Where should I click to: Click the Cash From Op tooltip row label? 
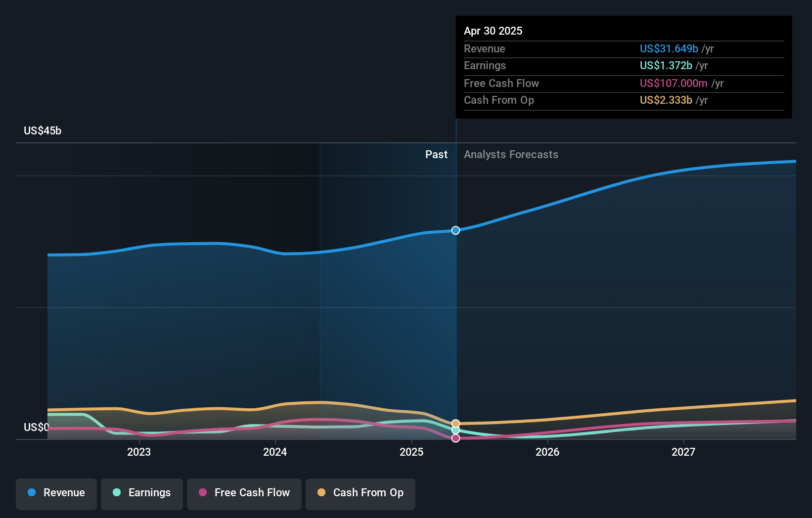[499, 100]
